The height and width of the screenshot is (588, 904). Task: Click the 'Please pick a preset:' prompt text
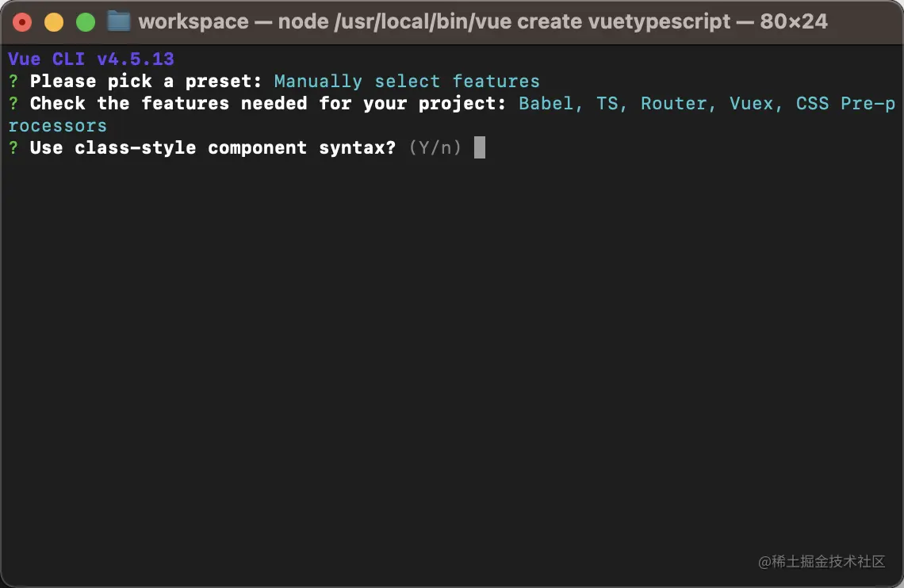tap(146, 81)
